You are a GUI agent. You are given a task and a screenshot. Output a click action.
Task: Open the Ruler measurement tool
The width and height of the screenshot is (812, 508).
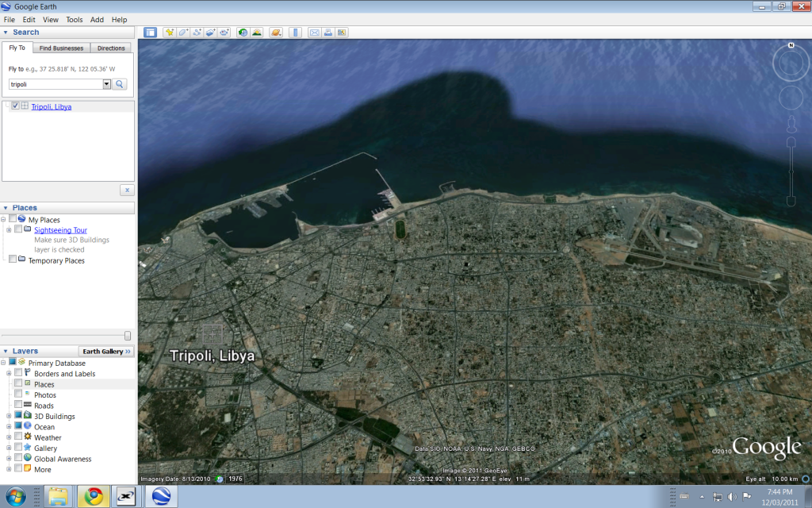coord(295,33)
